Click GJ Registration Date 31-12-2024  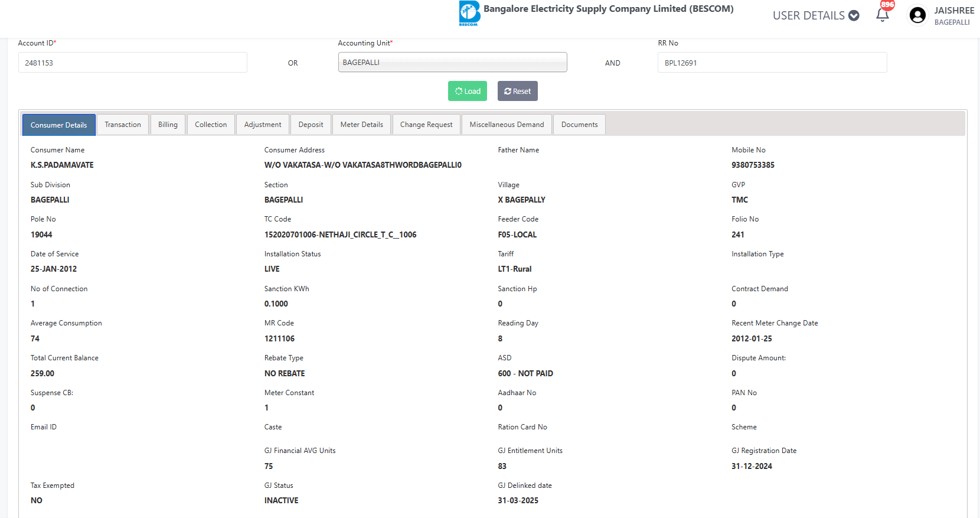tap(752, 466)
